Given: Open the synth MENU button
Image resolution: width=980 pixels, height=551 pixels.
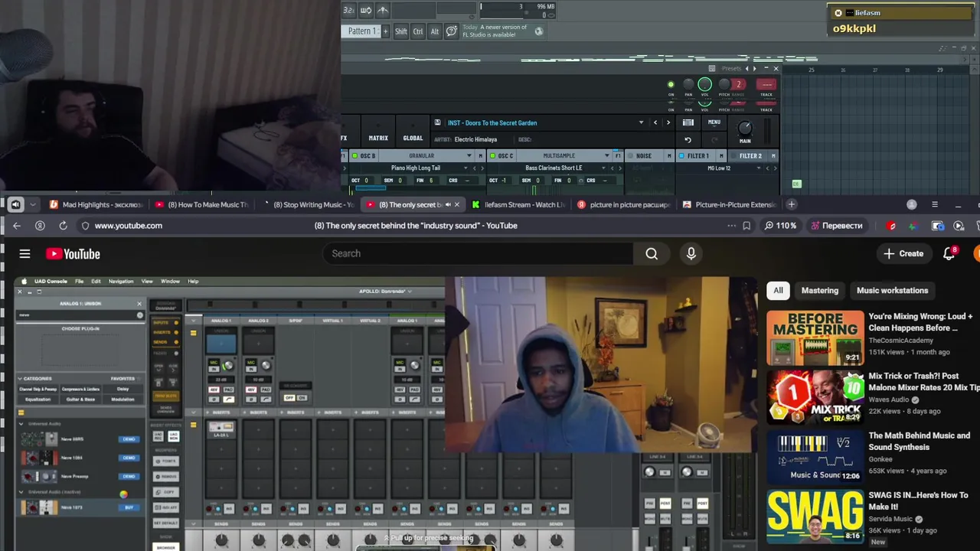Looking at the screenshot, I should [714, 122].
